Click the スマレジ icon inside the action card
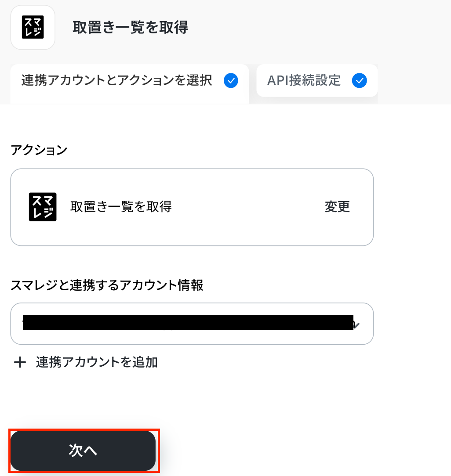The image size is (451, 476). (x=43, y=207)
